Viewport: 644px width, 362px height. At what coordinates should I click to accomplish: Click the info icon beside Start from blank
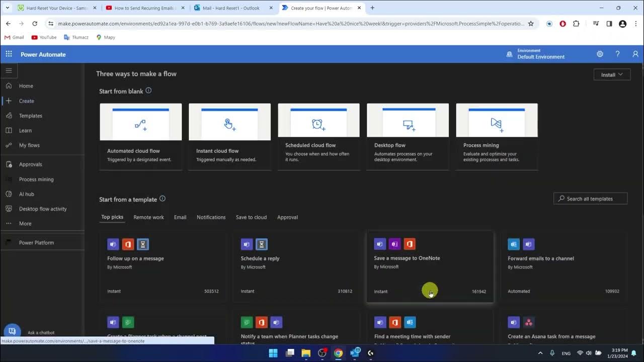click(148, 90)
